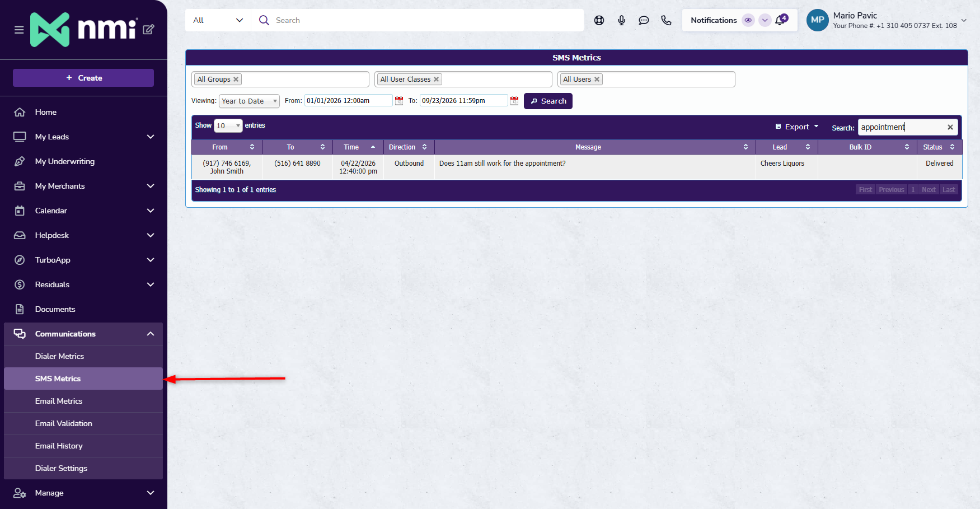This screenshot has height=509, width=980.
Task: Go to pagination page 1
Action: (913, 190)
